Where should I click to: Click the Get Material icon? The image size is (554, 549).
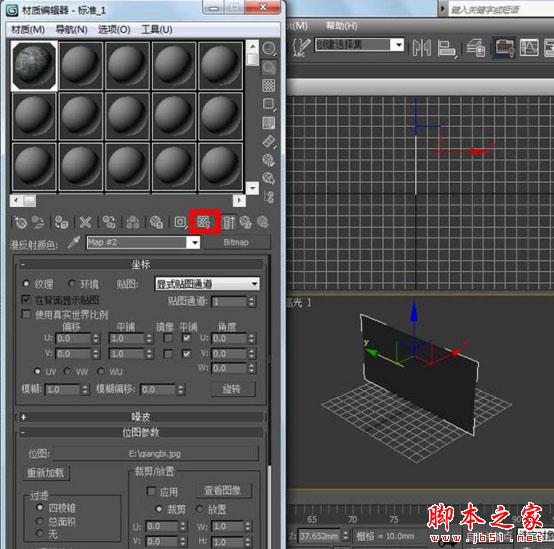[20, 223]
